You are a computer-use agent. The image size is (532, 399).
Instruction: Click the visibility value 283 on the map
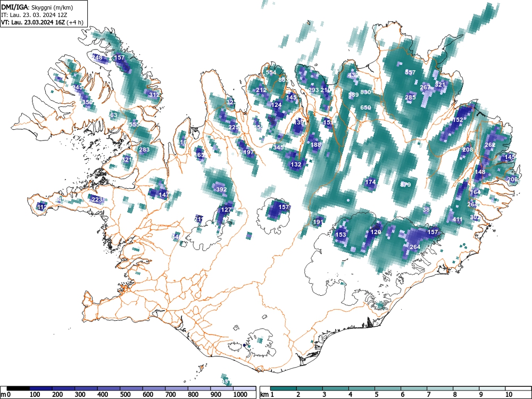[x=144, y=149]
